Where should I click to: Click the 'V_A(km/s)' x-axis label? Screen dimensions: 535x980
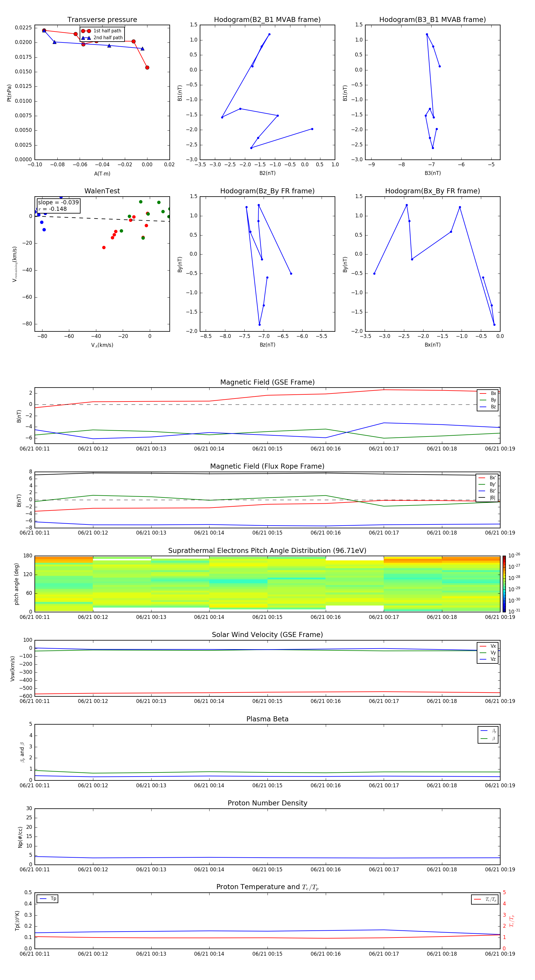pyautogui.click(x=102, y=345)
